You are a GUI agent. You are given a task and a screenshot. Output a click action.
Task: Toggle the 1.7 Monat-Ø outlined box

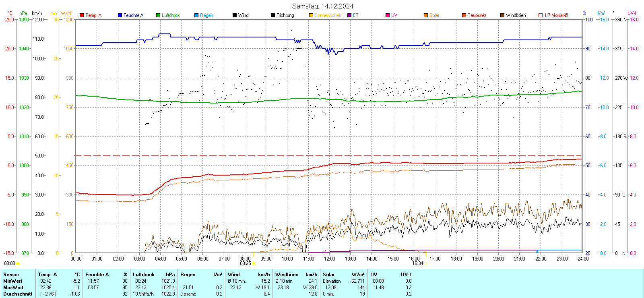541,15
